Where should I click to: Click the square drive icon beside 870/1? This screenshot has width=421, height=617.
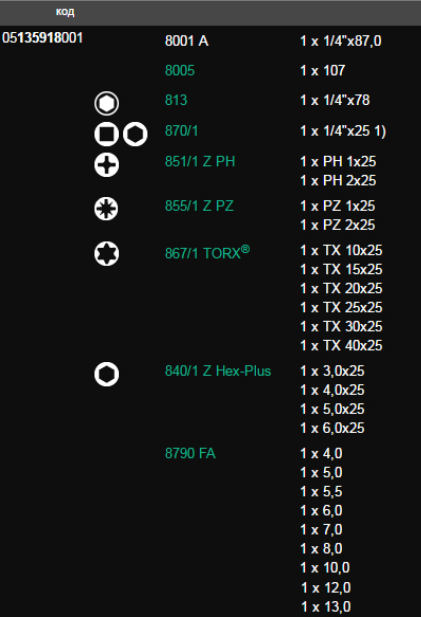[x=107, y=134]
